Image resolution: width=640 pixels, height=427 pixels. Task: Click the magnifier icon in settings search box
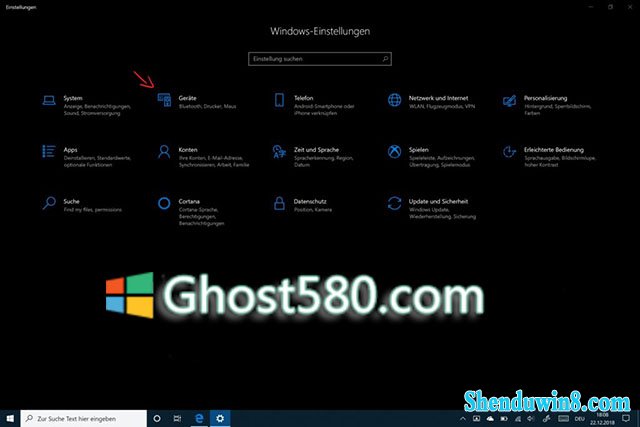click(385, 59)
